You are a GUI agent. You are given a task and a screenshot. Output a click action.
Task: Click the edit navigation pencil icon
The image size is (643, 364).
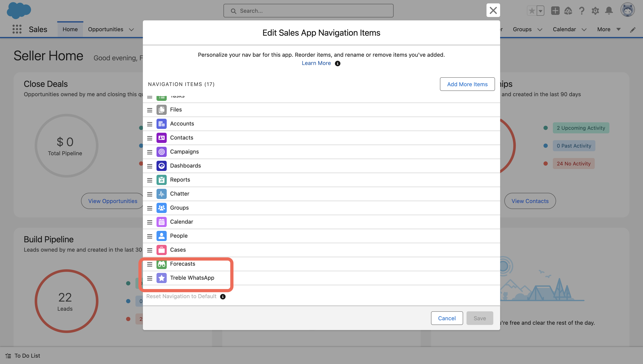(633, 30)
